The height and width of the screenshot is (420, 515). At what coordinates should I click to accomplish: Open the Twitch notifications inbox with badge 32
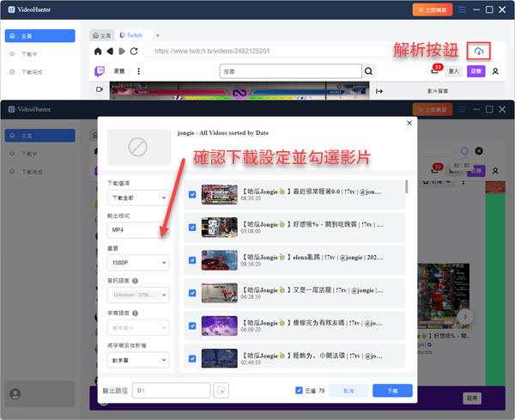(436, 70)
